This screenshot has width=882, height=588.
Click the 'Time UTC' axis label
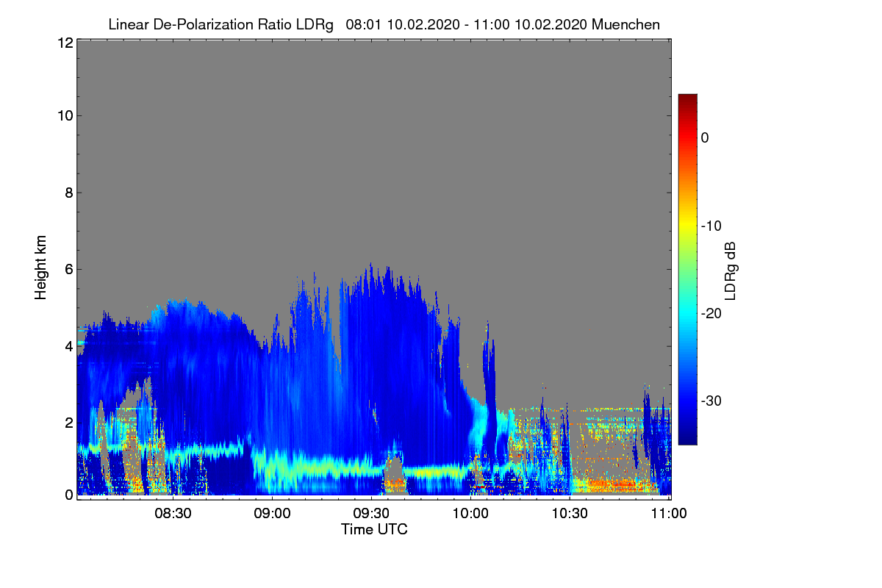pos(374,529)
